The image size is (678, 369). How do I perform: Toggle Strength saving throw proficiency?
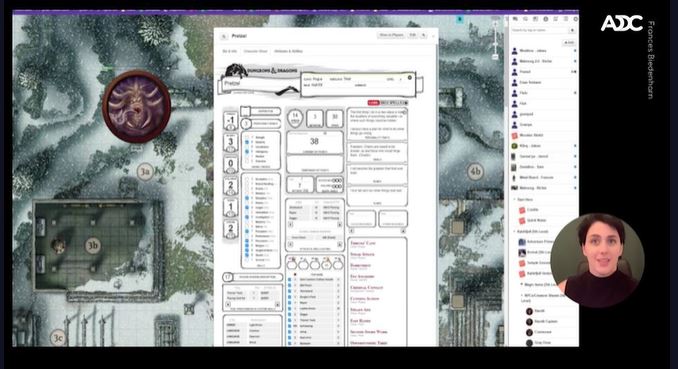pos(247,137)
